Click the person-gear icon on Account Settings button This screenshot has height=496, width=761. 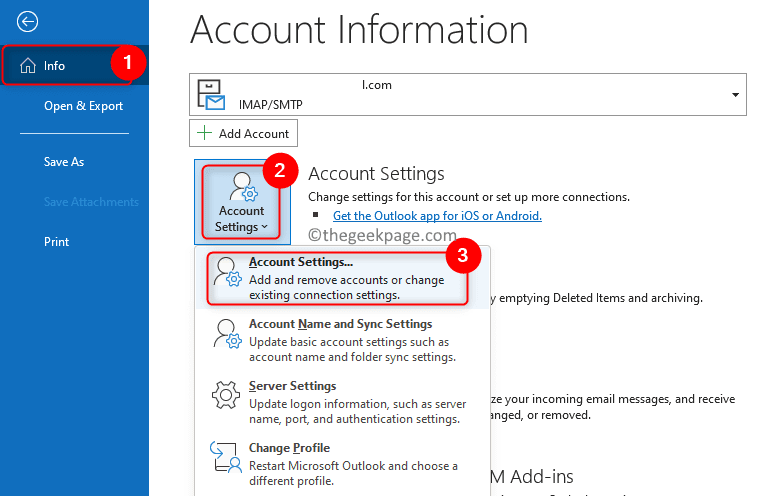tap(242, 187)
